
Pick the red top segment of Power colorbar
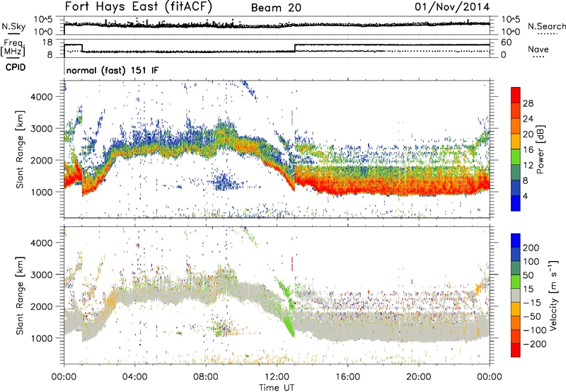click(516, 96)
